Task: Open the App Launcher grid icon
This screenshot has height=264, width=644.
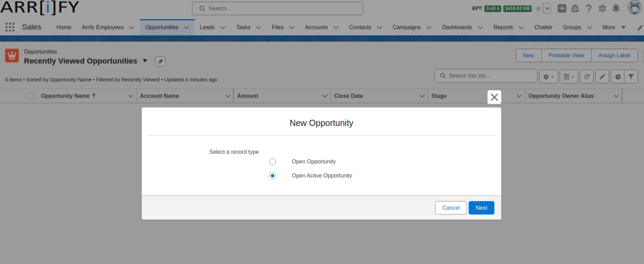Action: point(10,27)
